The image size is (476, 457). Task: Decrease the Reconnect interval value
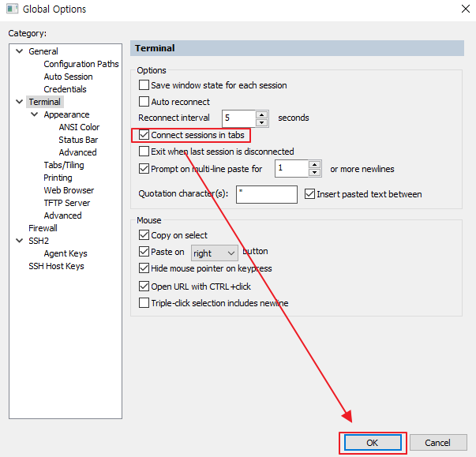(261, 122)
